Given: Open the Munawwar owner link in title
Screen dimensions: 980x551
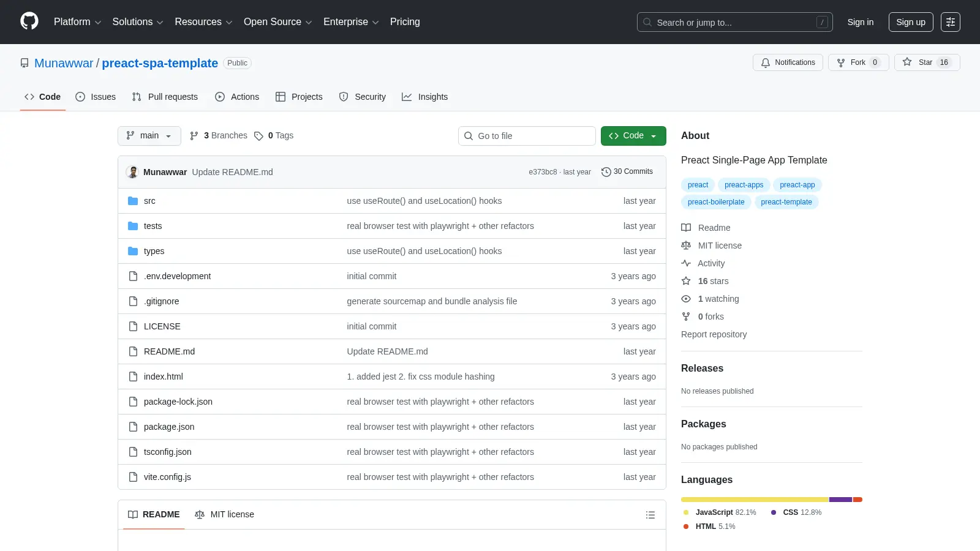Looking at the screenshot, I should [x=64, y=63].
